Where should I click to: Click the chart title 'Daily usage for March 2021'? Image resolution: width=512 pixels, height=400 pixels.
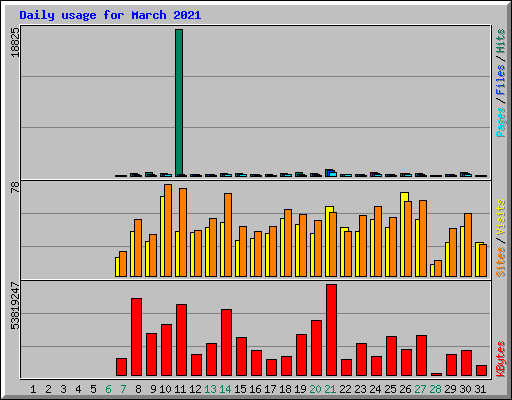(110, 15)
